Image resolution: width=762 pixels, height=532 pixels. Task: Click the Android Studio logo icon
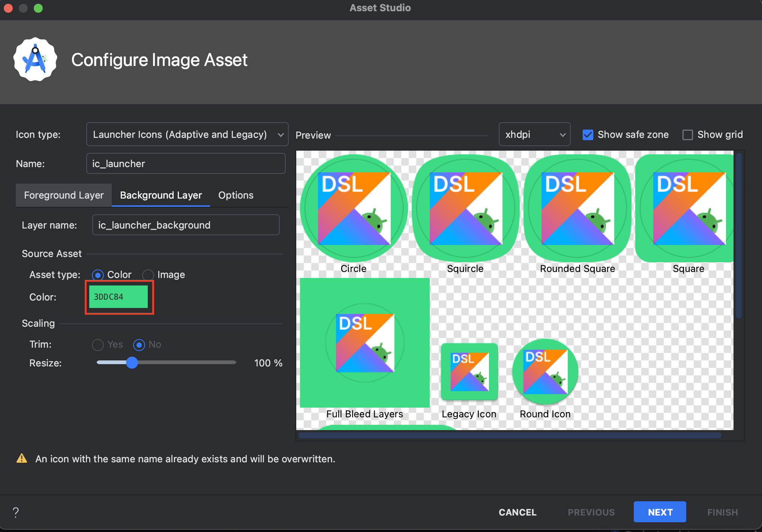[35, 59]
